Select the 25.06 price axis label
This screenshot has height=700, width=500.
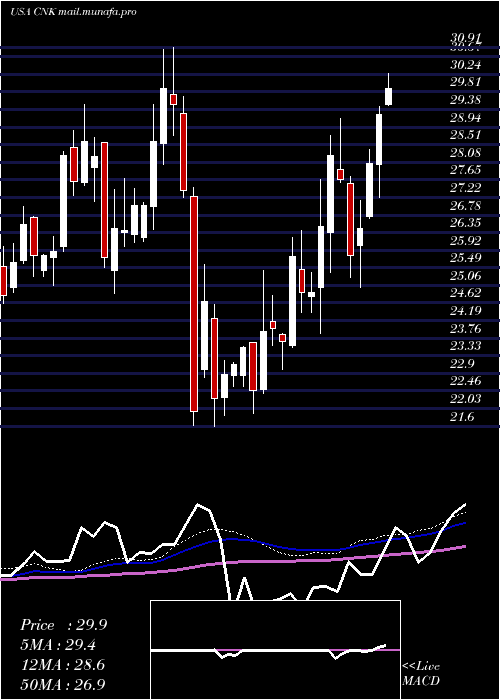coord(466,276)
